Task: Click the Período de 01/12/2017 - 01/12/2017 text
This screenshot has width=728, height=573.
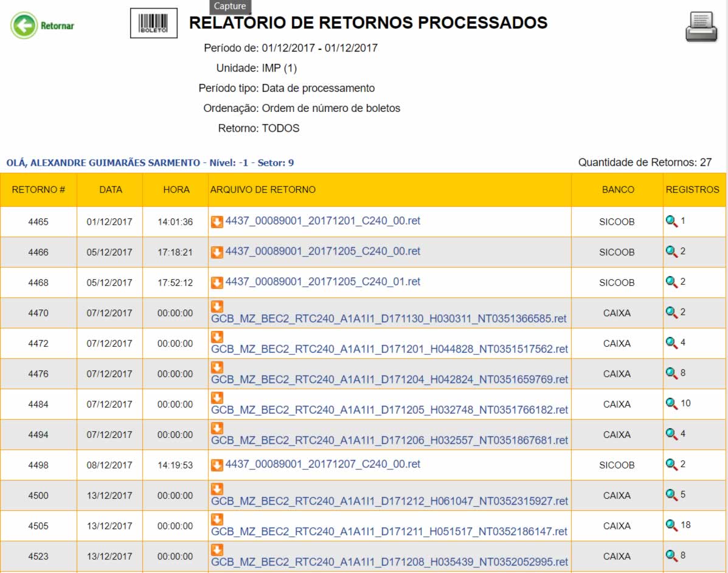Action: [x=291, y=48]
